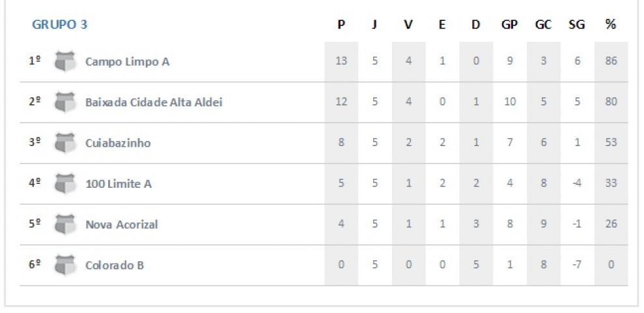Click the SG goal difference column header

[577, 25]
